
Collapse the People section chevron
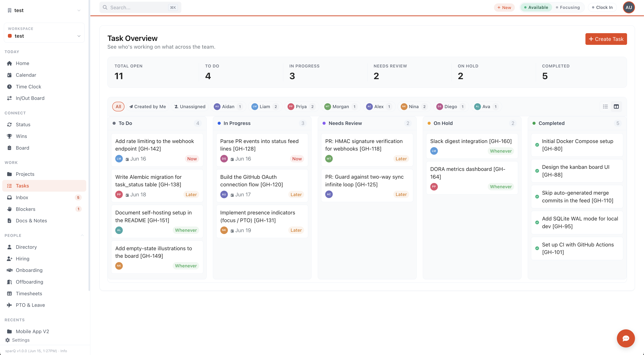point(82,235)
